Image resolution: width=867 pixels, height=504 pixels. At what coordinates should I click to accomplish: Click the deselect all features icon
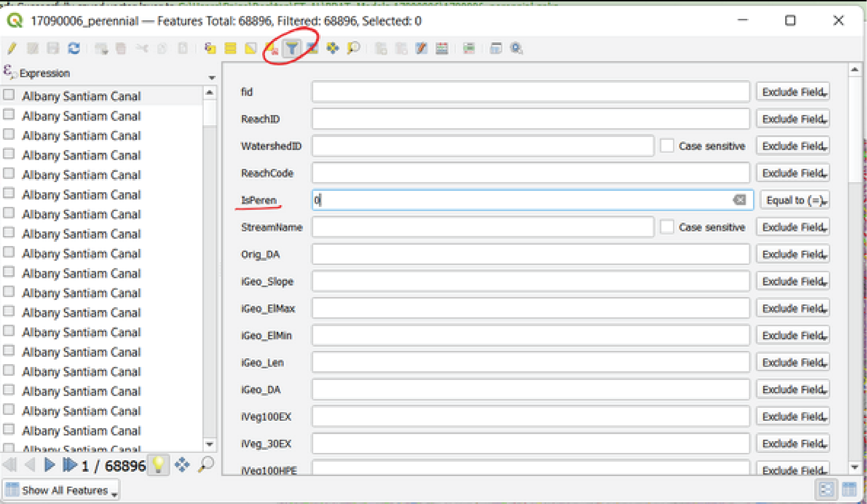(271, 48)
